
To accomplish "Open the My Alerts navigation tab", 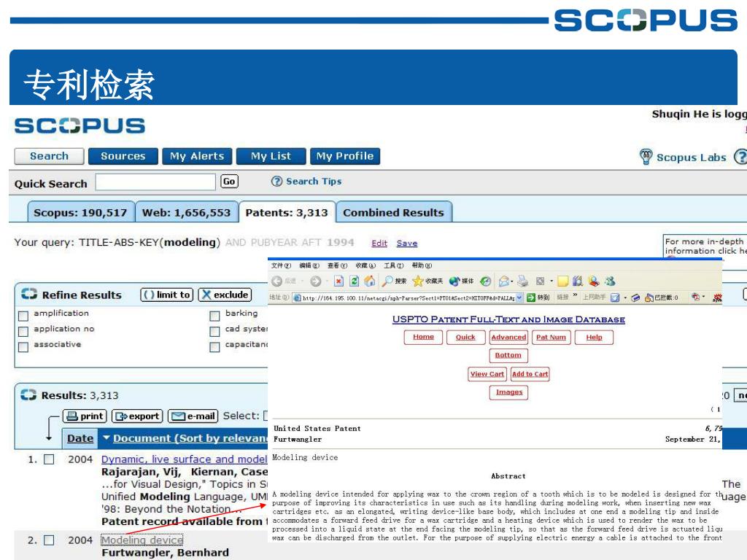I will [197, 156].
